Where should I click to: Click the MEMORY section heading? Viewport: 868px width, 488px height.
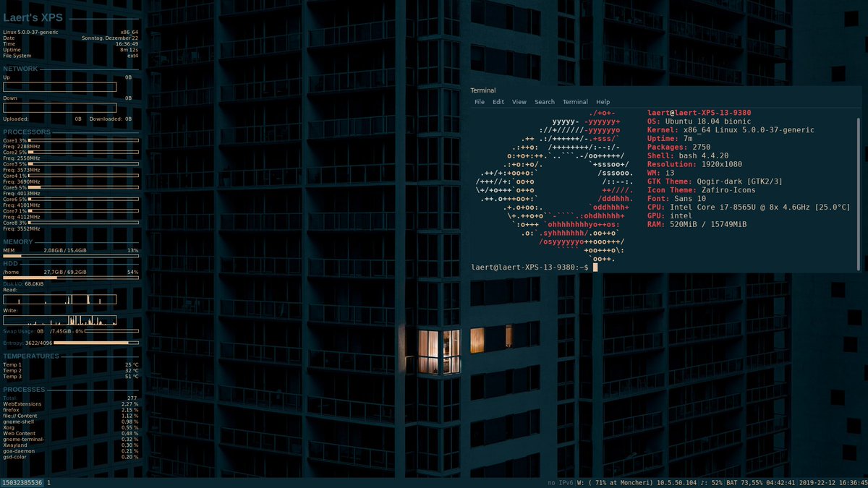18,242
